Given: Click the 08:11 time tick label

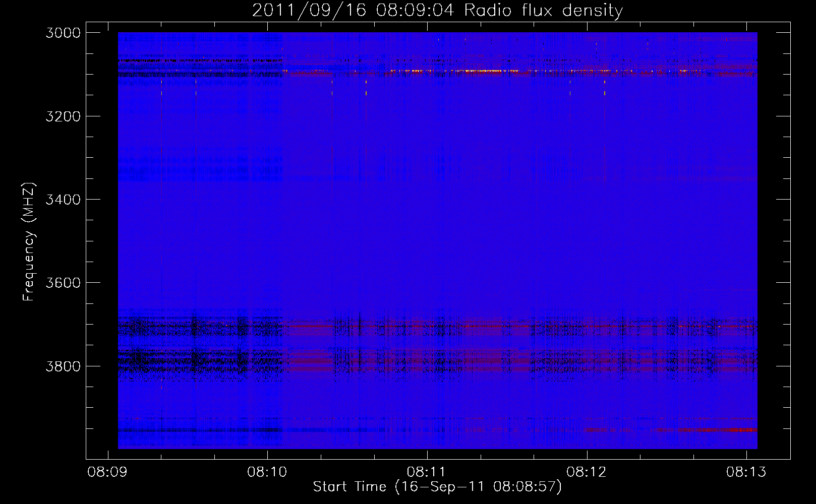Looking at the screenshot, I should [427, 472].
